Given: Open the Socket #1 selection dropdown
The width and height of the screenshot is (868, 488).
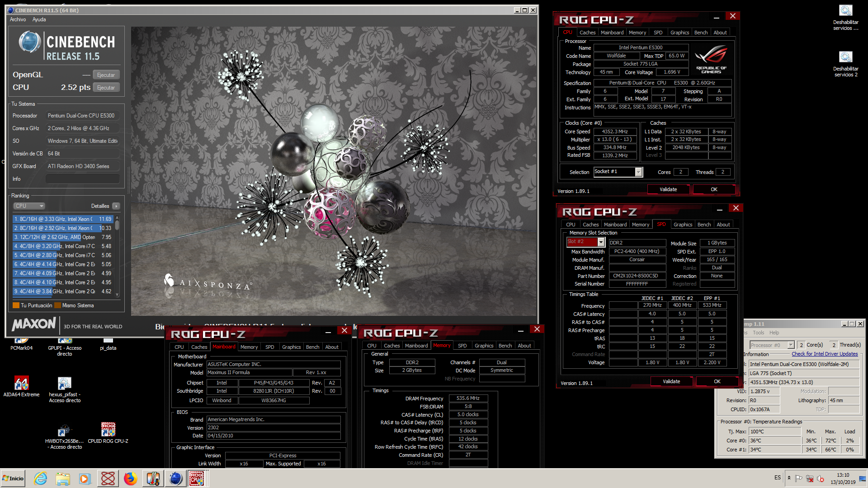Looking at the screenshot, I should (638, 172).
